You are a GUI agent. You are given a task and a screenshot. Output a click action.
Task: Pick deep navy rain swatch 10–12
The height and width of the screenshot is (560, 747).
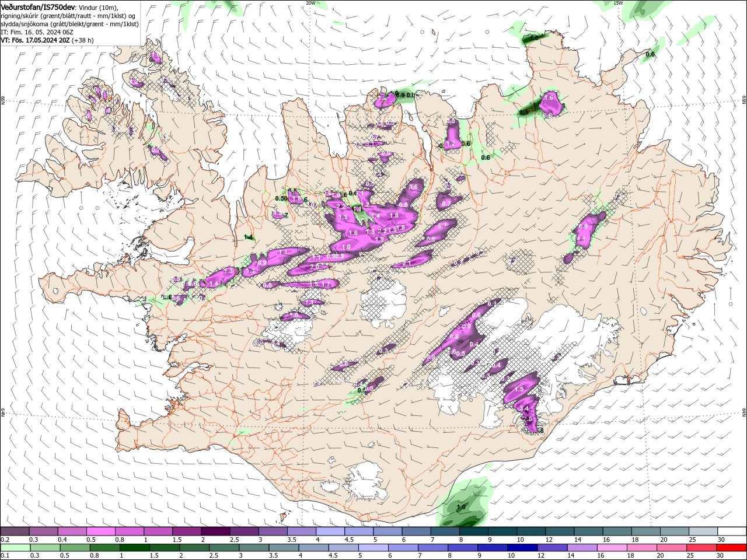pyautogui.click(x=522, y=548)
